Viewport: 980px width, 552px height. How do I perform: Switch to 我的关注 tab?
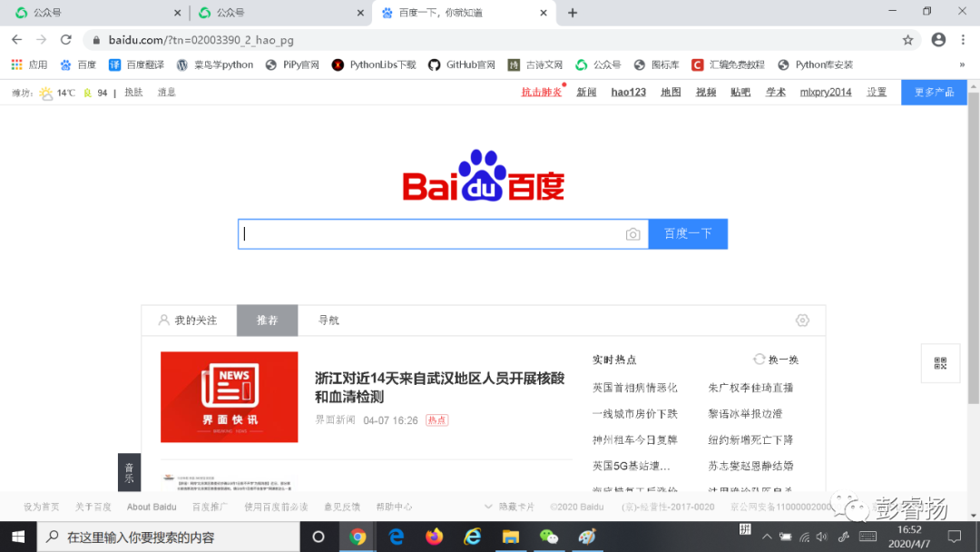[x=188, y=320]
